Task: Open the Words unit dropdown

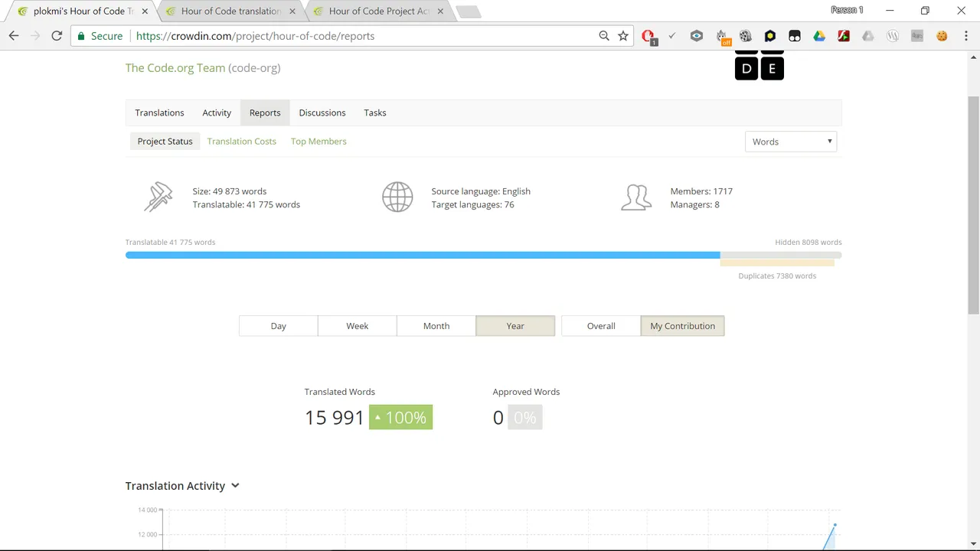Action: point(791,142)
